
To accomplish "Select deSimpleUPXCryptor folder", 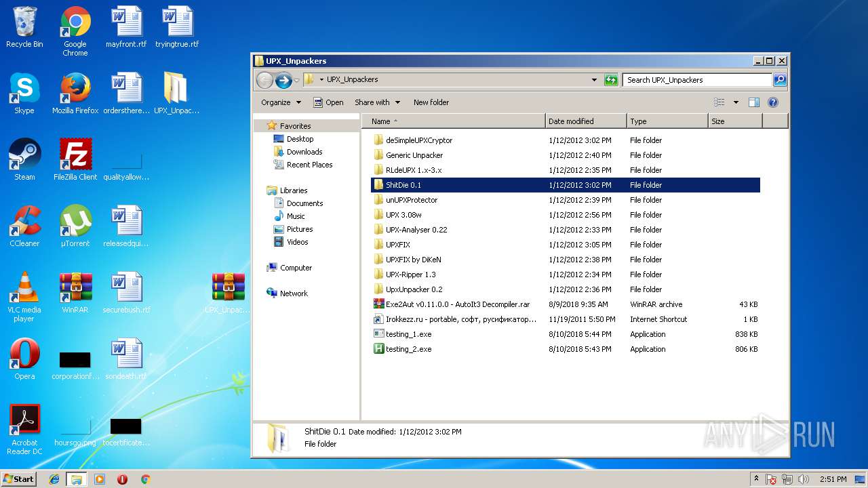I will click(566, 140).
